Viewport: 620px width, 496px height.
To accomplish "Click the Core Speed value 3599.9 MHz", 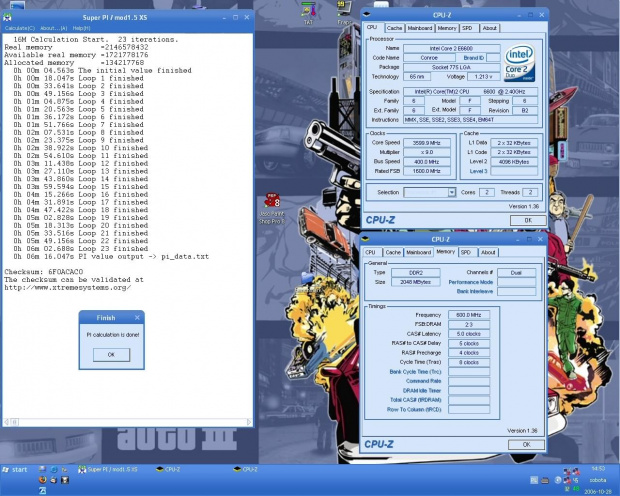I will click(427, 143).
